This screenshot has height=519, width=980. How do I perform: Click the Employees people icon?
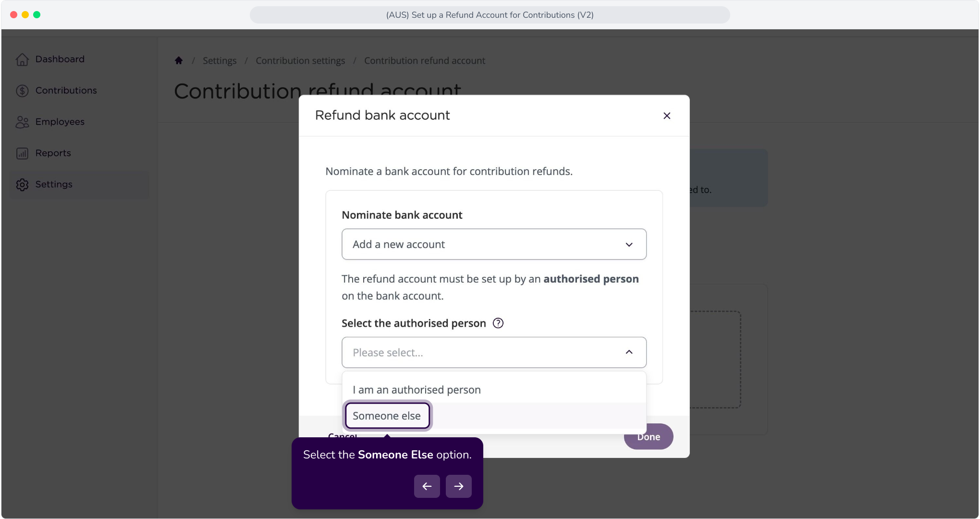(x=22, y=122)
